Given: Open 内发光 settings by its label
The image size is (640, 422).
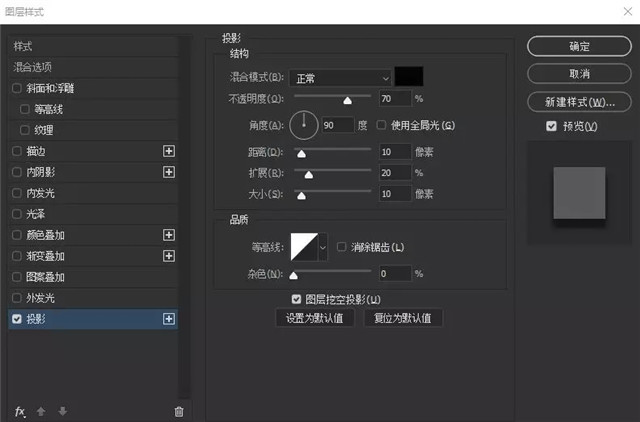Looking at the screenshot, I should (40, 193).
